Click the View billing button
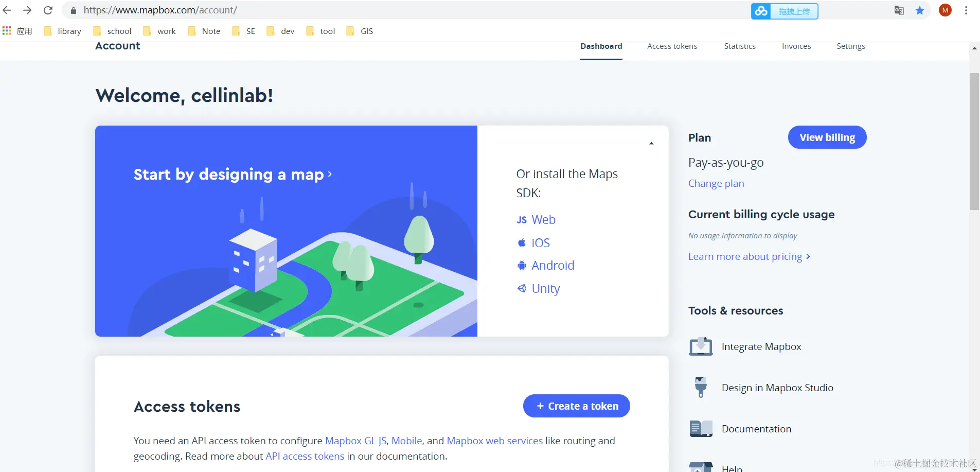 click(x=827, y=137)
